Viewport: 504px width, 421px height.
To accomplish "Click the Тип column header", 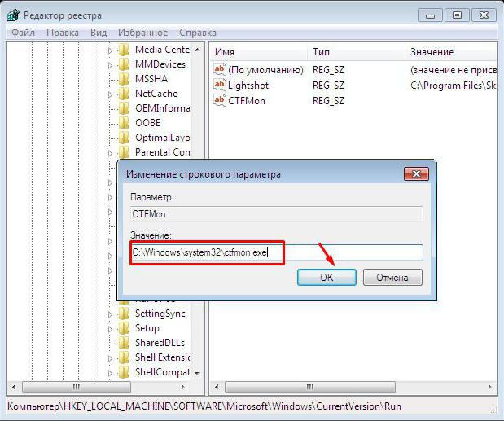I will tap(357, 52).
